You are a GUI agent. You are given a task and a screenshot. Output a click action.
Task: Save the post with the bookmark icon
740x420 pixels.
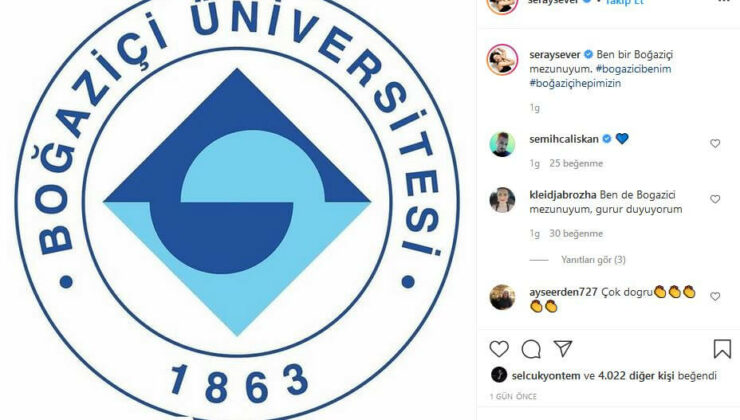[x=722, y=349]
